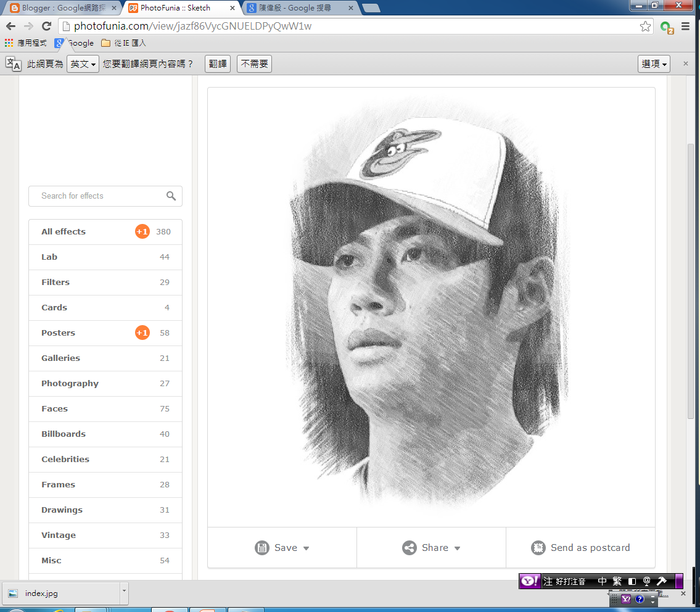Image resolution: width=700 pixels, height=612 pixels.
Task: Go forward with the browser forward arrow
Action: pyautogui.click(x=28, y=27)
